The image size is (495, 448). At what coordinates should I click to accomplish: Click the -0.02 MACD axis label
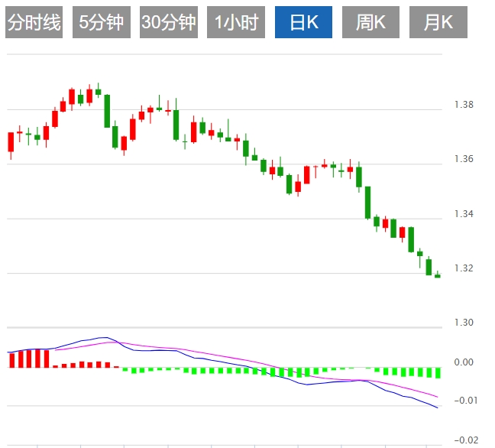[466, 440]
